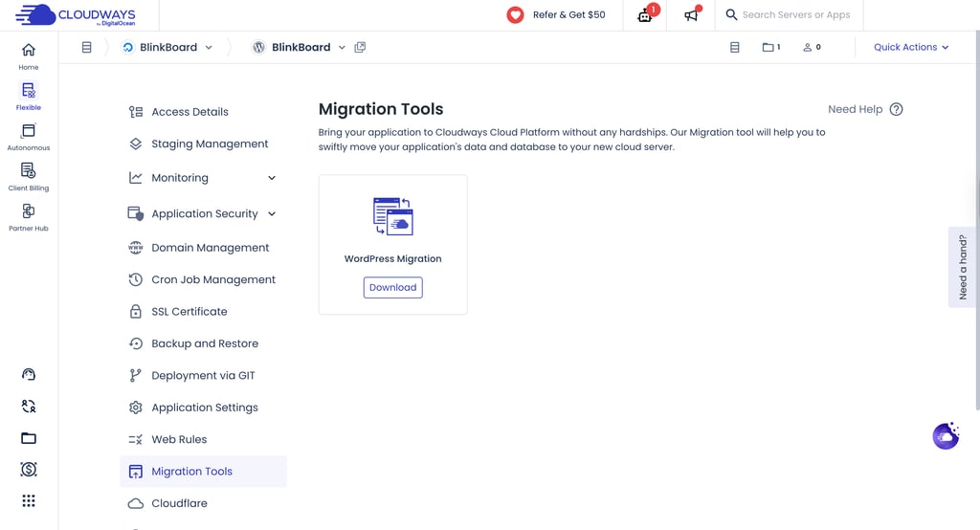Click the folder icon in left sidebar
The width and height of the screenshot is (980, 530).
click(x=28, y=438)
